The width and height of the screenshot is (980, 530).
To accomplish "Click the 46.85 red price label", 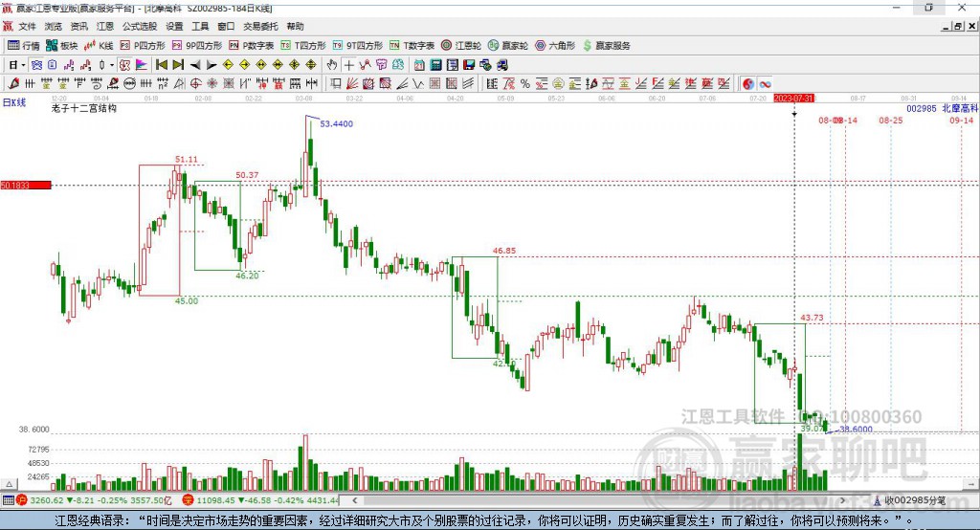I will (503, 251).
